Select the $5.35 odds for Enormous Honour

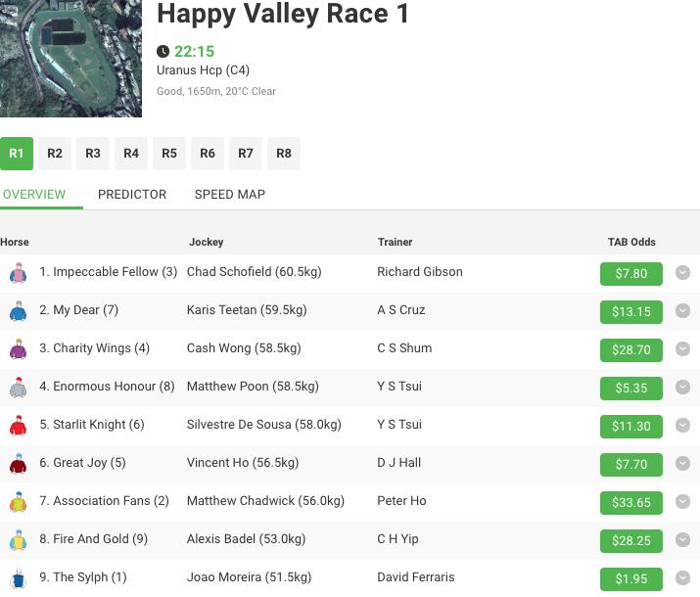coord(630,388)
